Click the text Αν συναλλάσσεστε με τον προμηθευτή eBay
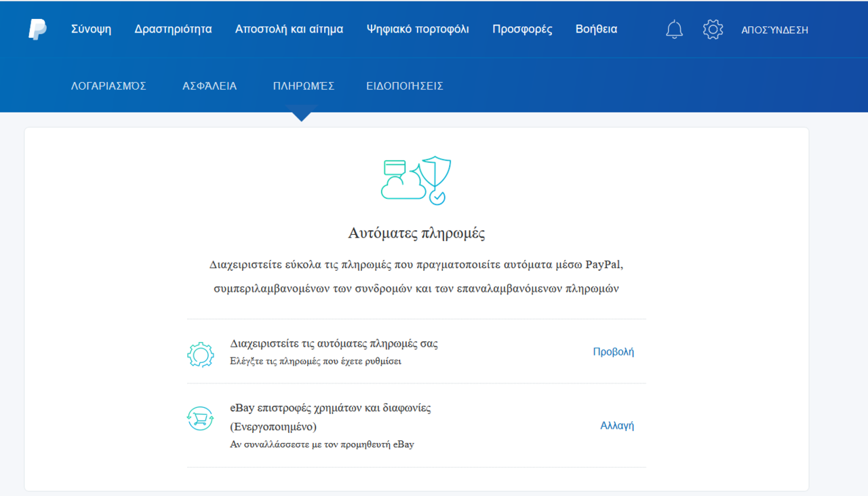The width and height of the screenshot is (868, 496). (x=322, y=444)
